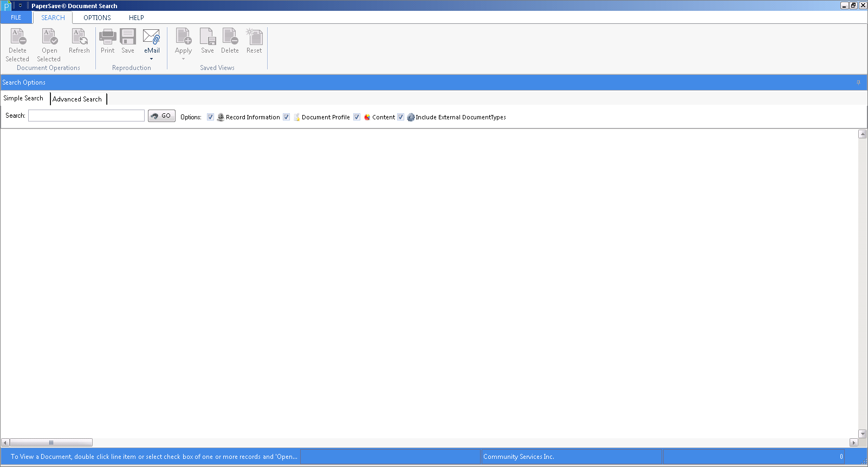Open the quick access toolbar dropdown
Screen dimensions: 868x467
20,5
